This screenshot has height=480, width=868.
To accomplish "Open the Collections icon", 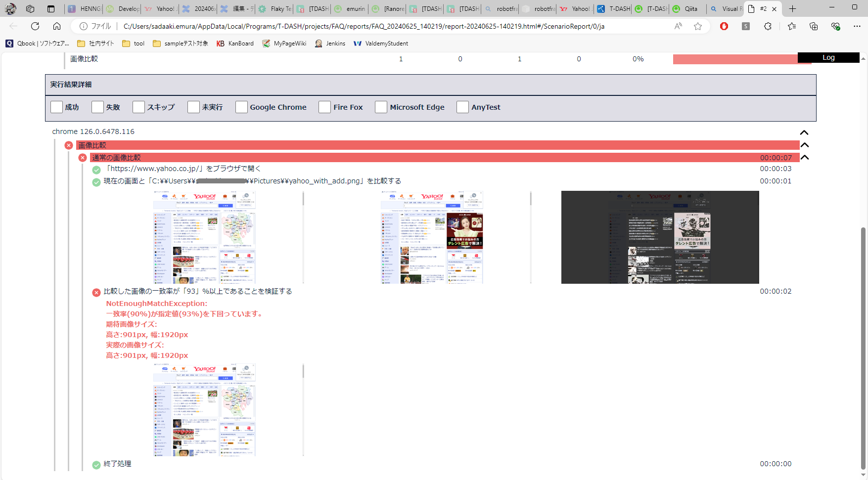I will pos(814,26).
